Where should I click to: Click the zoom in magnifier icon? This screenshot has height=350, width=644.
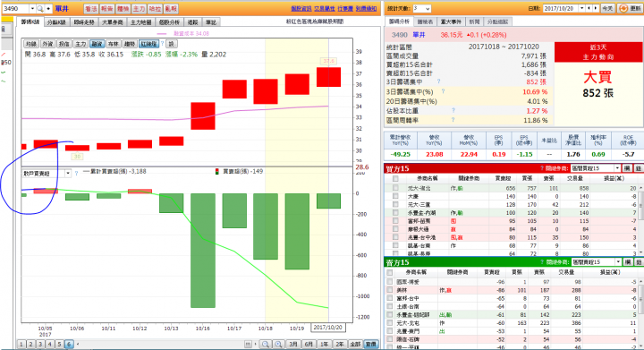point(278,345)
